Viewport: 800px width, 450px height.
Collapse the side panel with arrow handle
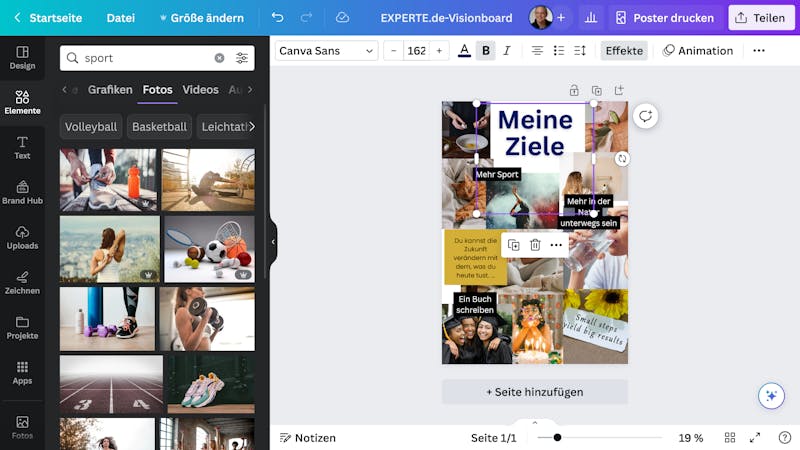pos(273,242)
